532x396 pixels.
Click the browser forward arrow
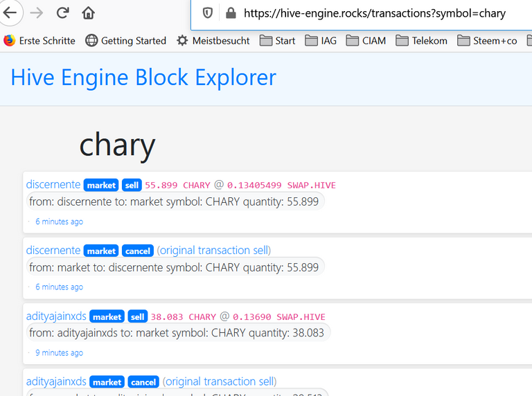37,13
